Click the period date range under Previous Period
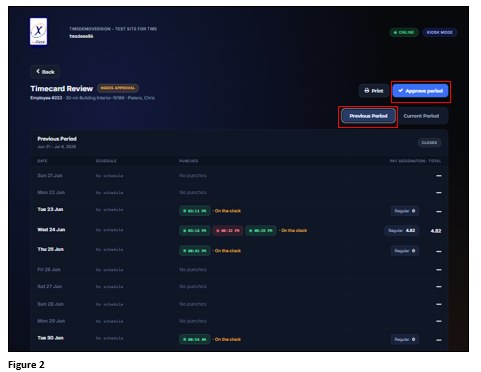Image resolution: width=481 pixels, height=372 pixels. (x=57, y=147)
